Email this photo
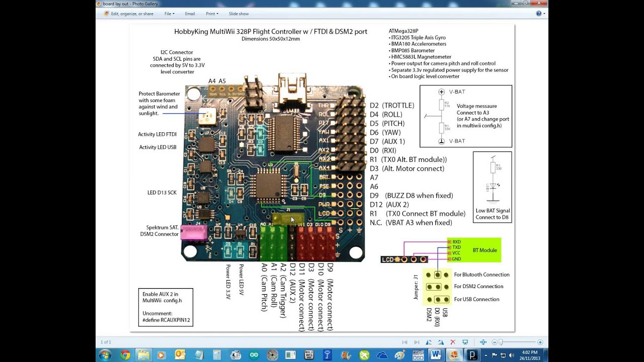Image resolution: width=644 pixels, height=362 pixels. click(190, 14)
